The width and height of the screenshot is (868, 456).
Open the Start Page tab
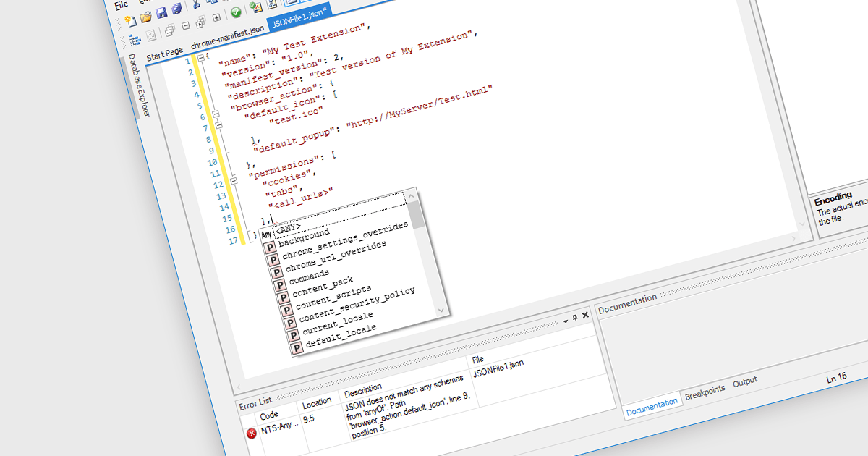(x=165, y=54)
